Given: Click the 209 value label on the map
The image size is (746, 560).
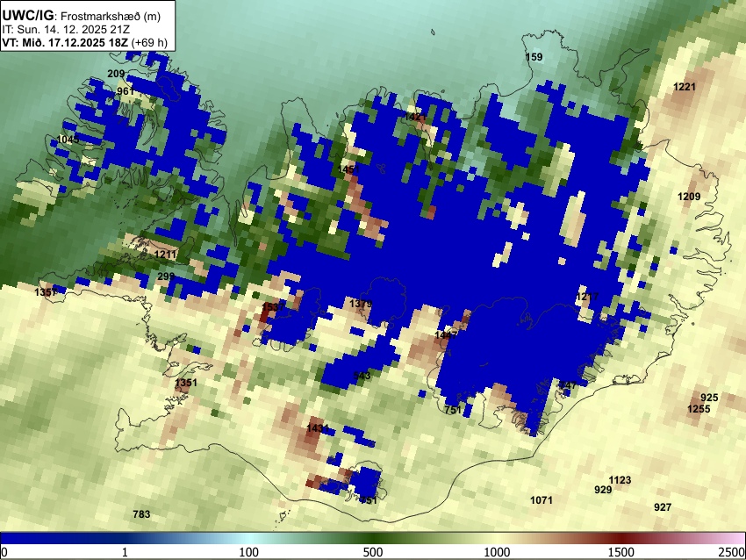Looking at the screenshot, I should 116,74.
